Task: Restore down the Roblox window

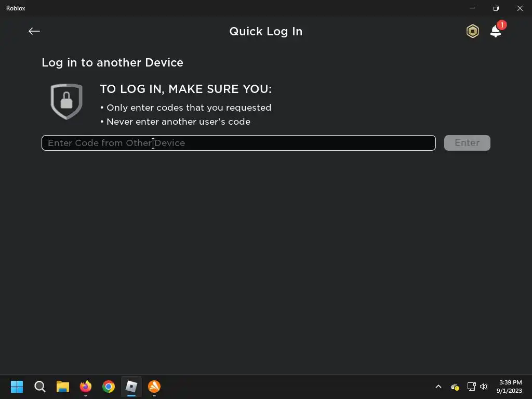Action: tap(496, 8)
